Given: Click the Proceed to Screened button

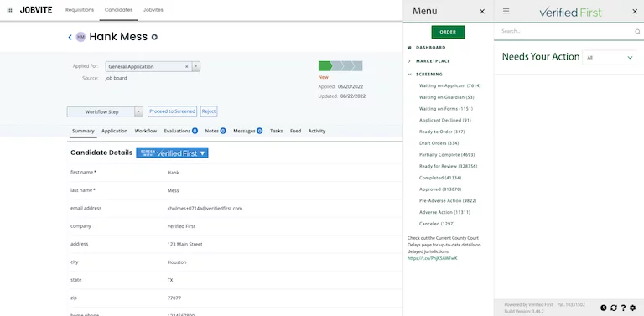Looking at the screenshot, I should pyautogui.click(x=172, y=111).
